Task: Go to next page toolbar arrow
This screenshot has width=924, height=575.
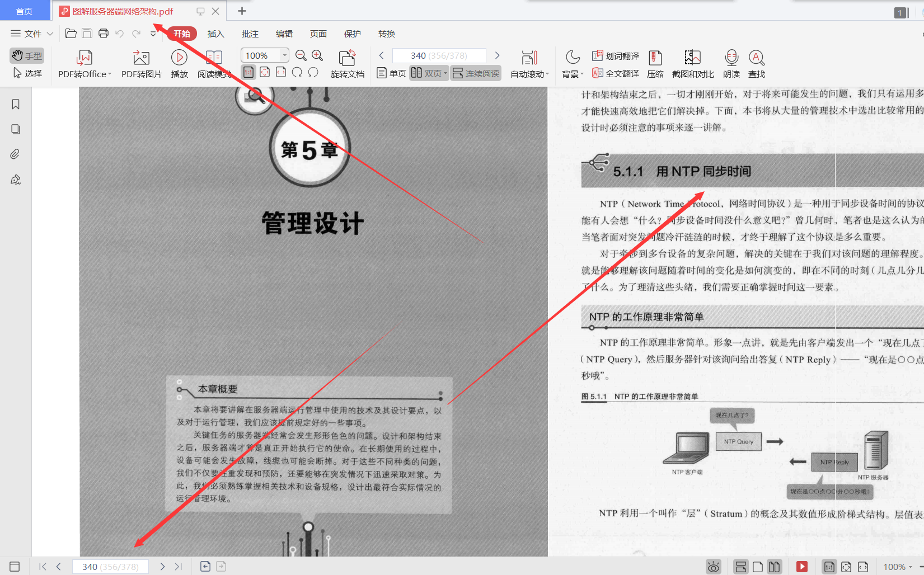Action: click(x=497, y=55)
